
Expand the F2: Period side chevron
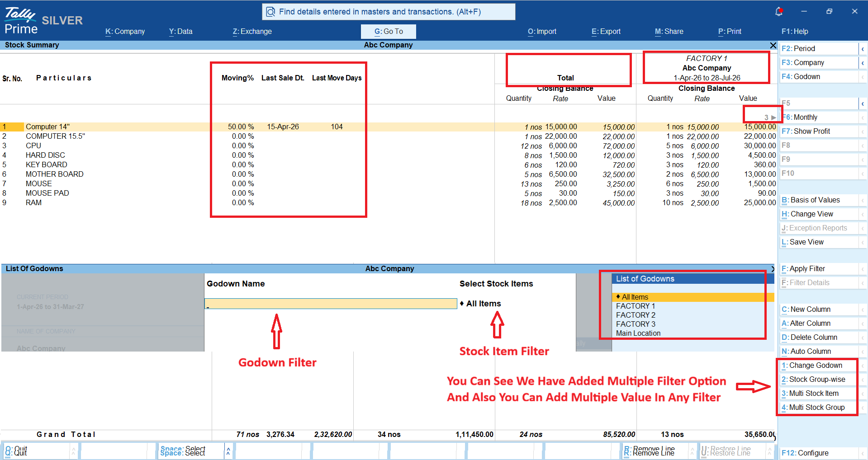(863, 49)
